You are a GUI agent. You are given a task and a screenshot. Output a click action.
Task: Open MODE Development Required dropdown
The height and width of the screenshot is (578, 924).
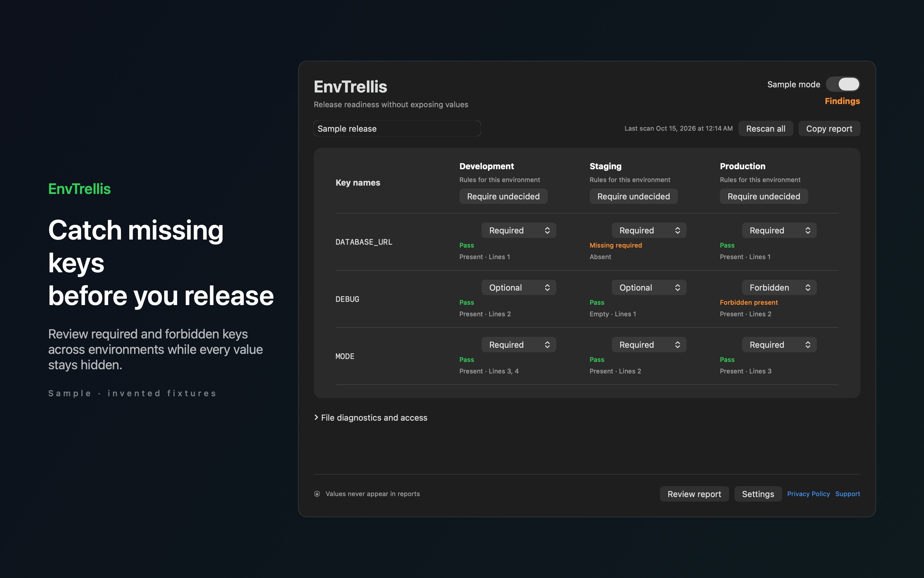(x=518, y=345)
